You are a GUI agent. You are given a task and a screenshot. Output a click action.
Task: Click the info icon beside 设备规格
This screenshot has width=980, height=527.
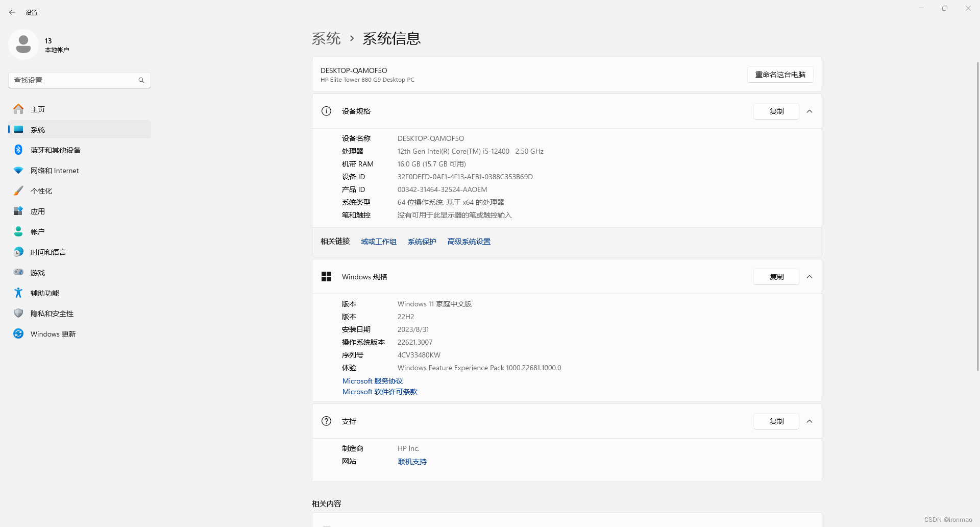click(x=326, y=111)
